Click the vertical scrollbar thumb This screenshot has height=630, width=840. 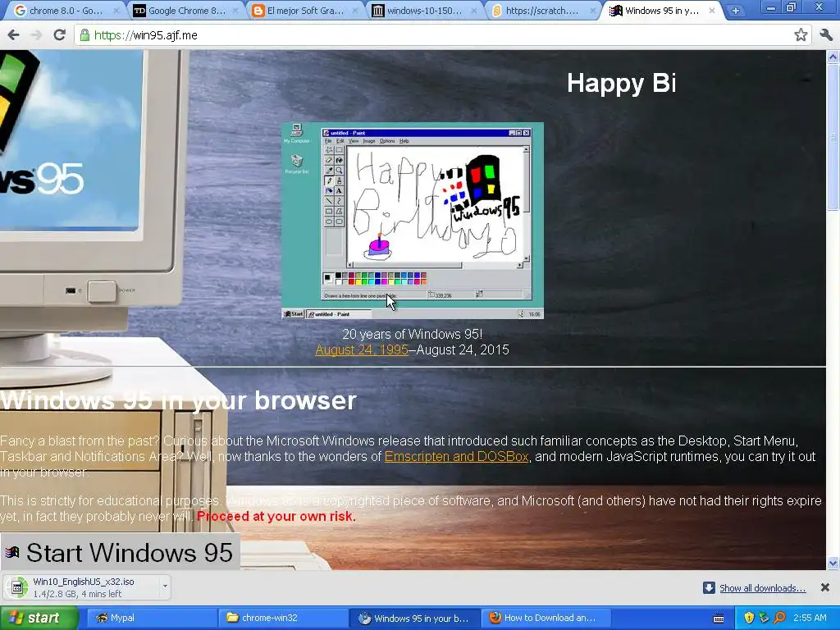coord(833,137)
